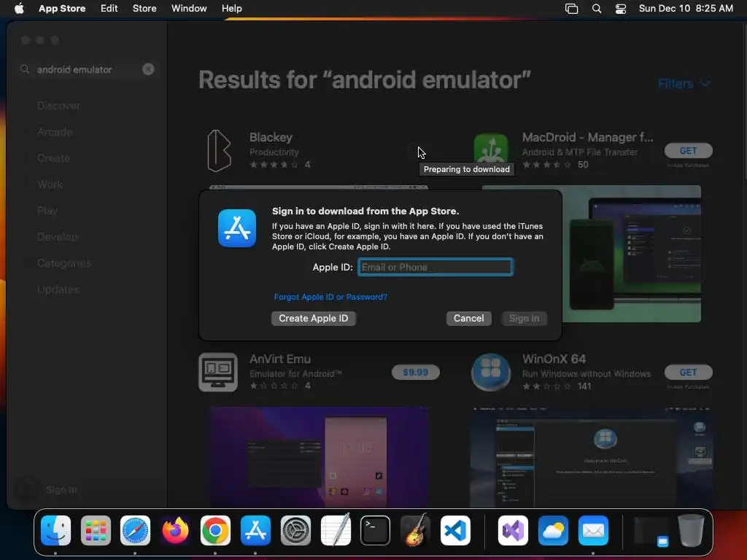Viewport: 747px width, 560px height.
Task: Open the Window menu
Action: pyautogui.click(x=189, y=8)
